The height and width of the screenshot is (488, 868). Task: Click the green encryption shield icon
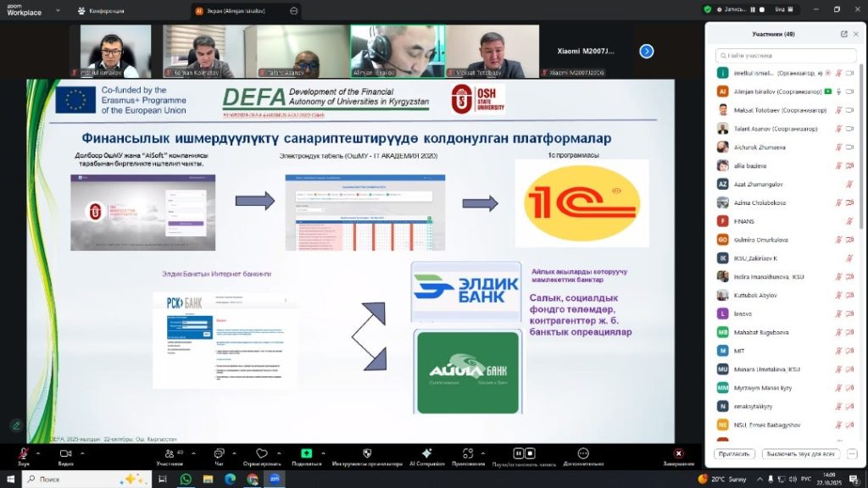coord(707,9)
